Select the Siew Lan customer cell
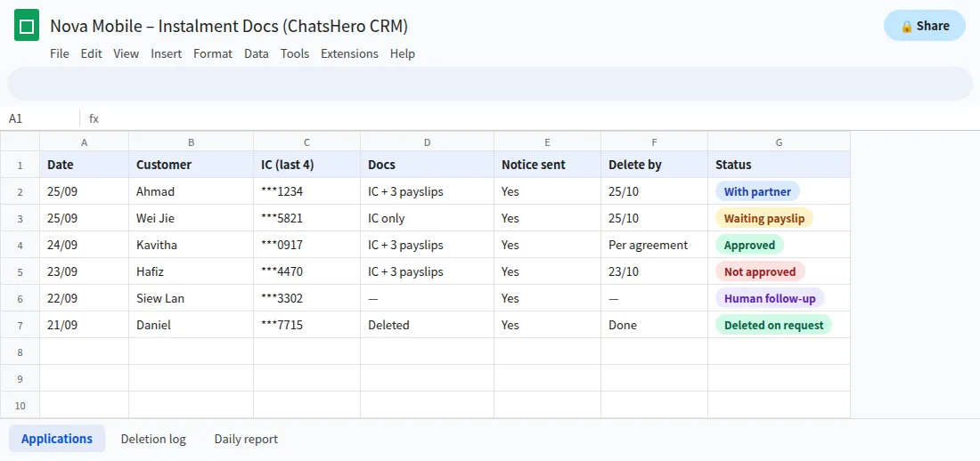This screenshot has width=980, height=461. [192, 299]
